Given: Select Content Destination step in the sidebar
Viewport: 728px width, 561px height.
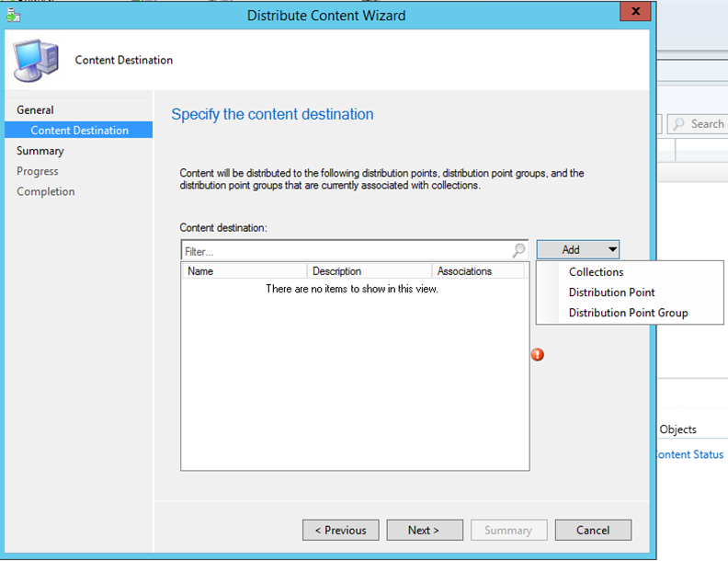Looking at the screenshot, I should pyautogui.click(x=79, y=130).
